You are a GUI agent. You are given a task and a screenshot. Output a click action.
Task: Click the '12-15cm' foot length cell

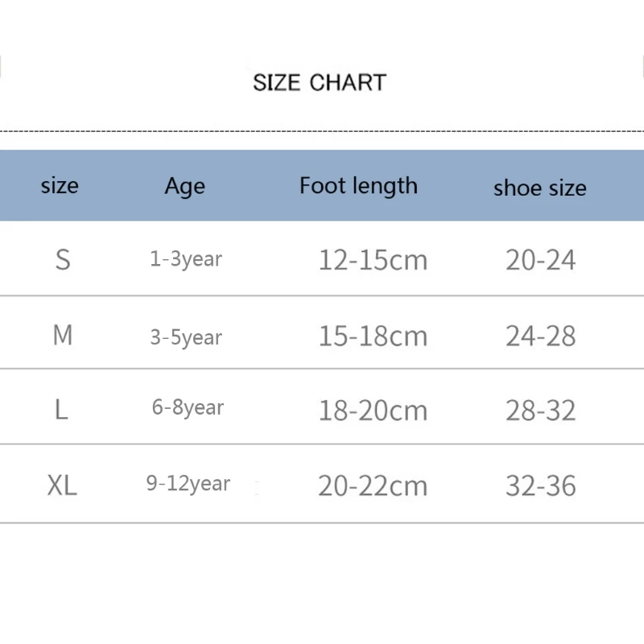(373, 260)
